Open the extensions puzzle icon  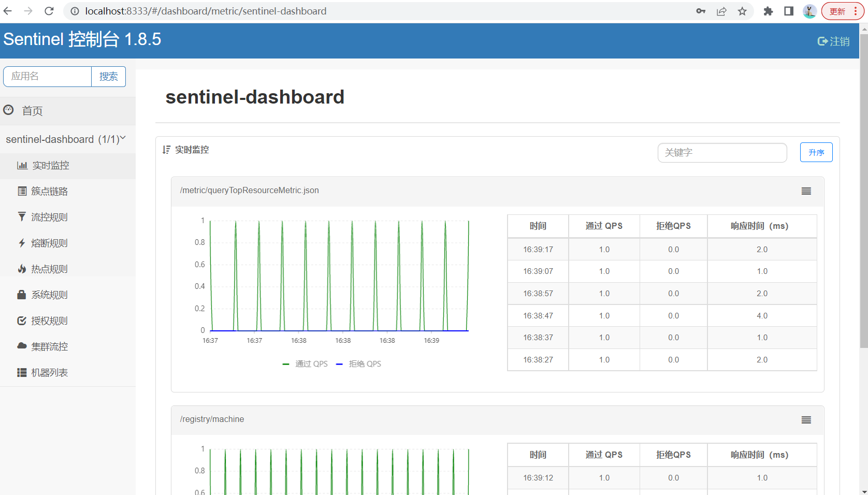[768, 11]
